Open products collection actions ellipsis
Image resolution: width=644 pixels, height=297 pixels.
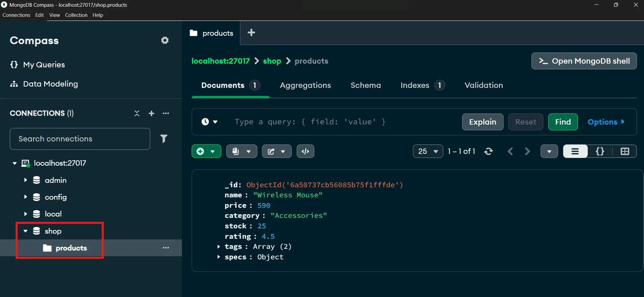166,248
